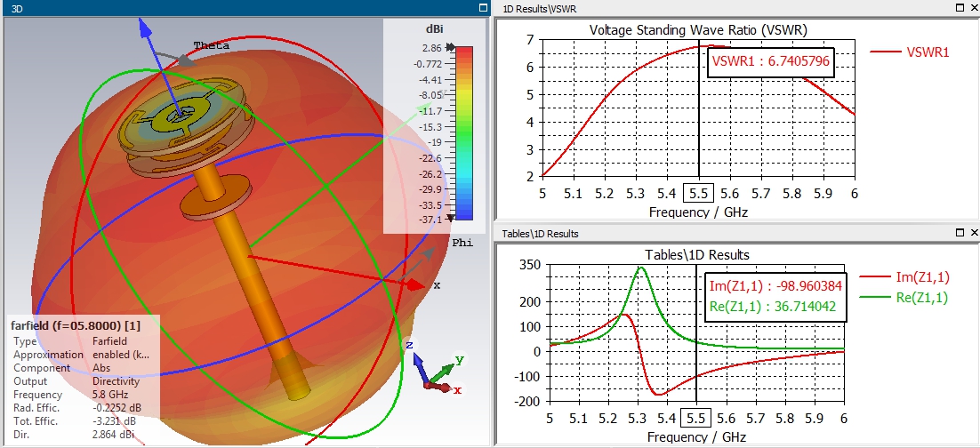Click the Output Directivity info row
Image resolution: width=980 pixels, height=448 pixels.
point(80,381)
